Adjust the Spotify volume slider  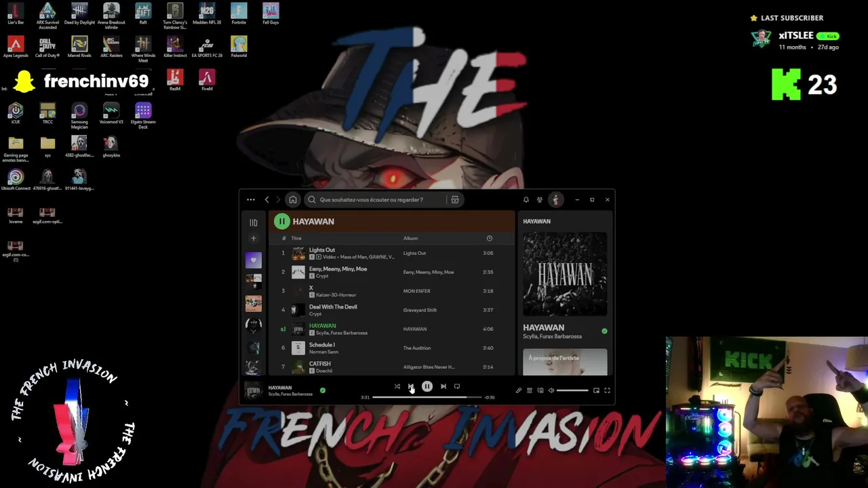[x=572, y=390]
